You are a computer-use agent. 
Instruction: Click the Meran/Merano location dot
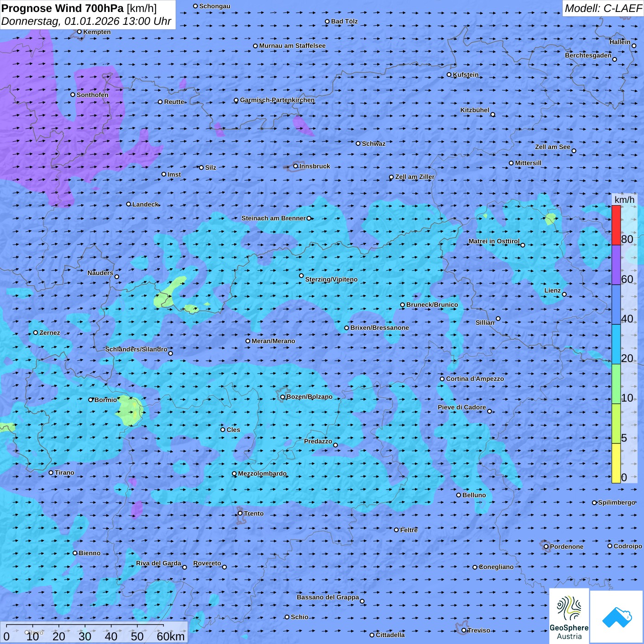coord(248,341)
